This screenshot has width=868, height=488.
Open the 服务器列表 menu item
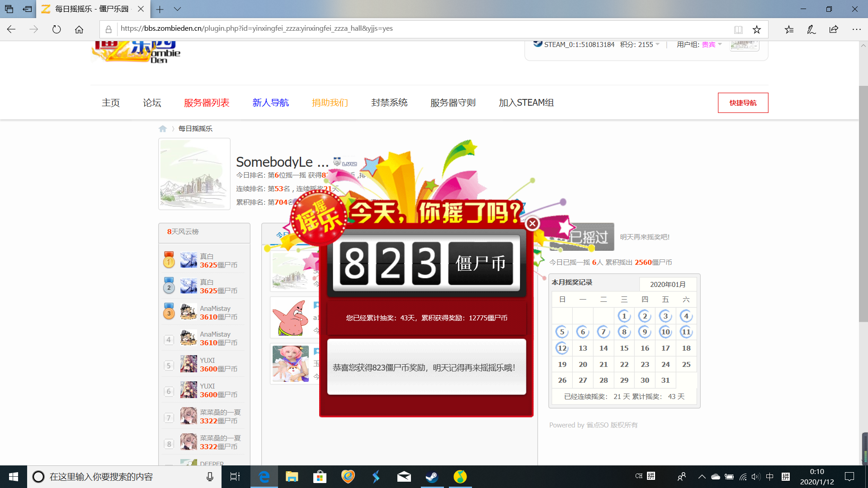click(x=207, y=103)
